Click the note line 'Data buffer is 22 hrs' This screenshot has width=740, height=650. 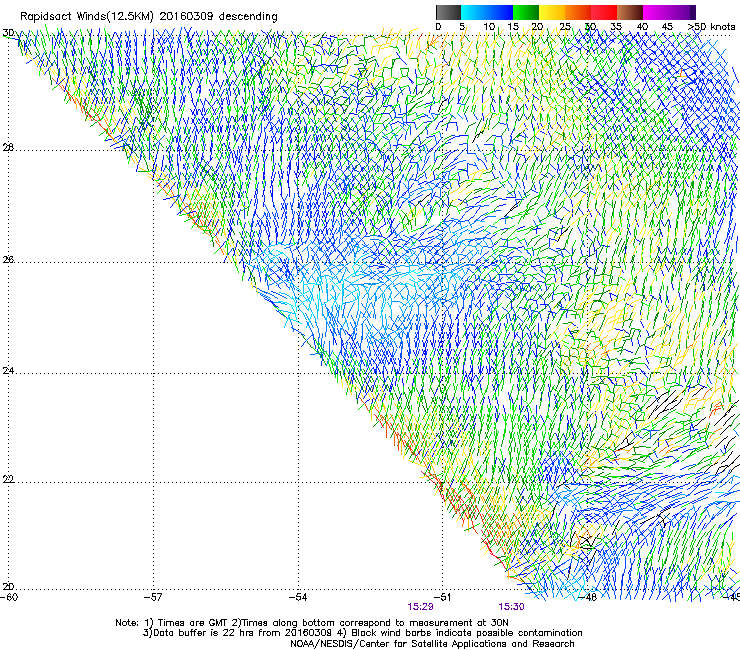point(362,633)
